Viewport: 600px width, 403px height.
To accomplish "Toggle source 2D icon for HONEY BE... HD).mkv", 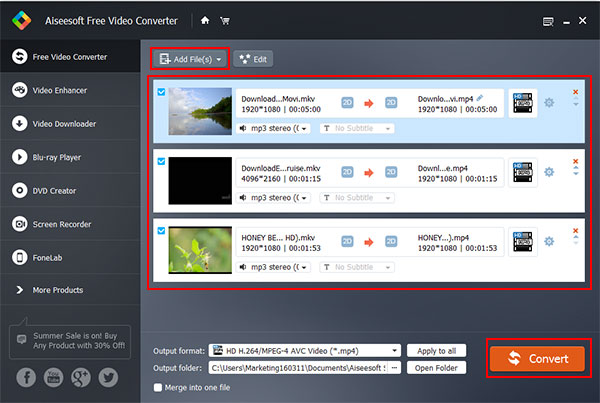I will coord(347,241).
